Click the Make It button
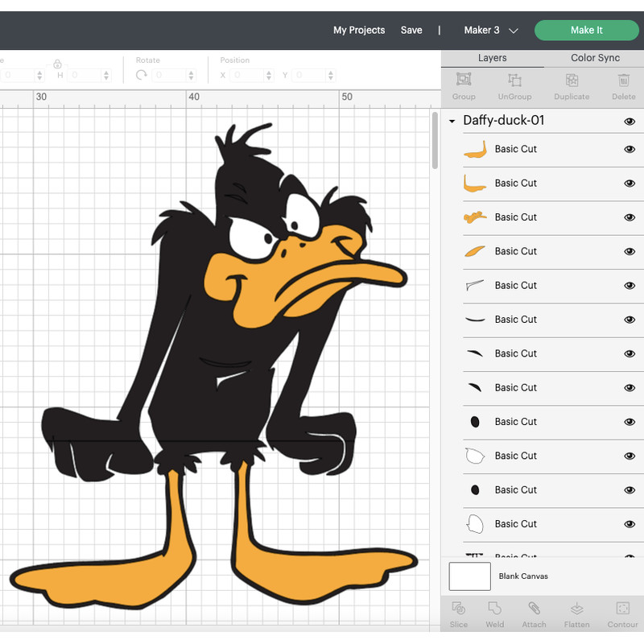 point(587,30)
